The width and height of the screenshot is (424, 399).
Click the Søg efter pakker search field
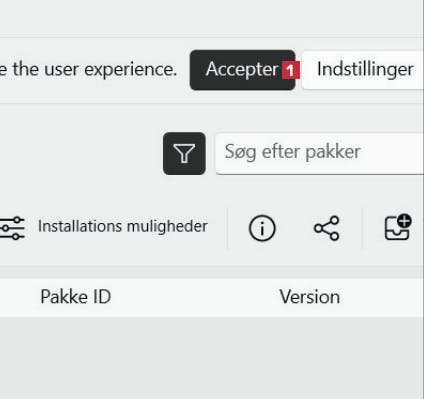click(x=320, y=153)
